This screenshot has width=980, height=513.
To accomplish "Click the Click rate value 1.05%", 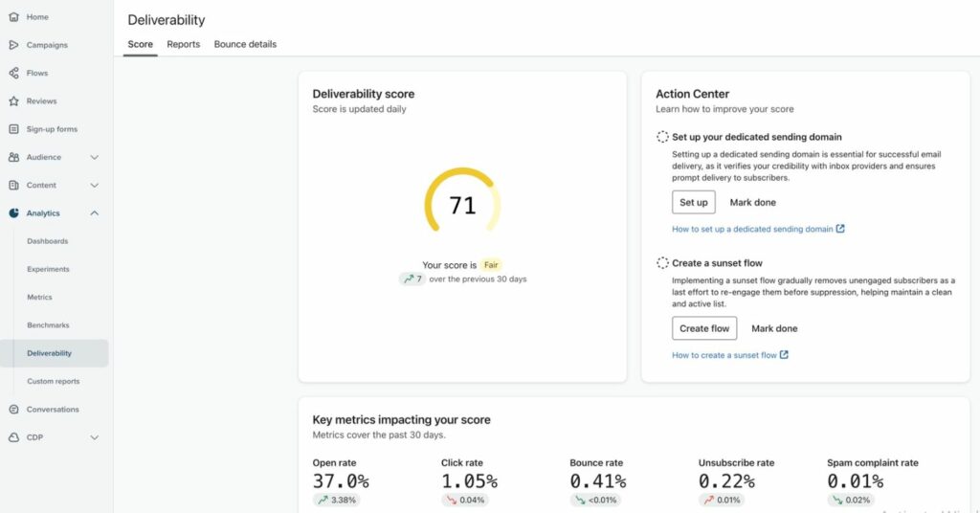I will point(469,481).
